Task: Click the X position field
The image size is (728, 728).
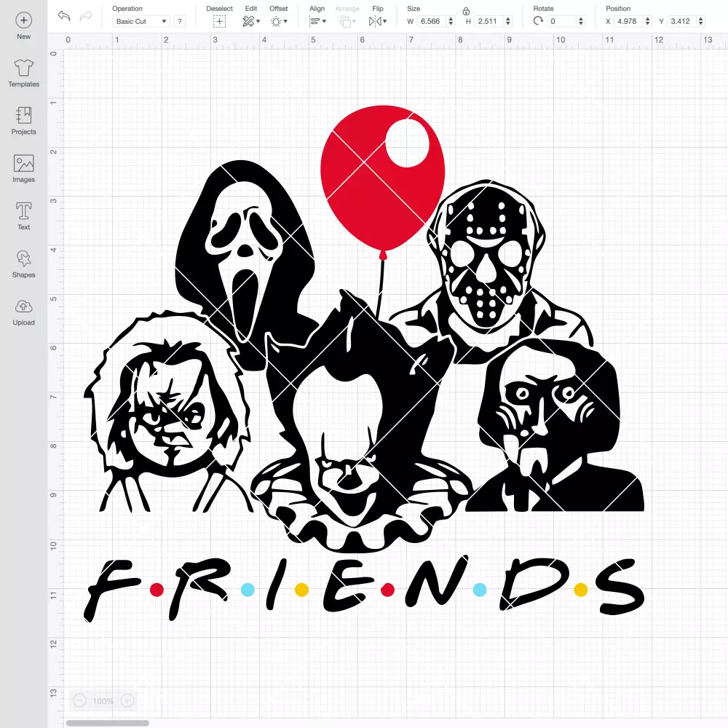Action: pyautogui.click(x=629, y=21)
